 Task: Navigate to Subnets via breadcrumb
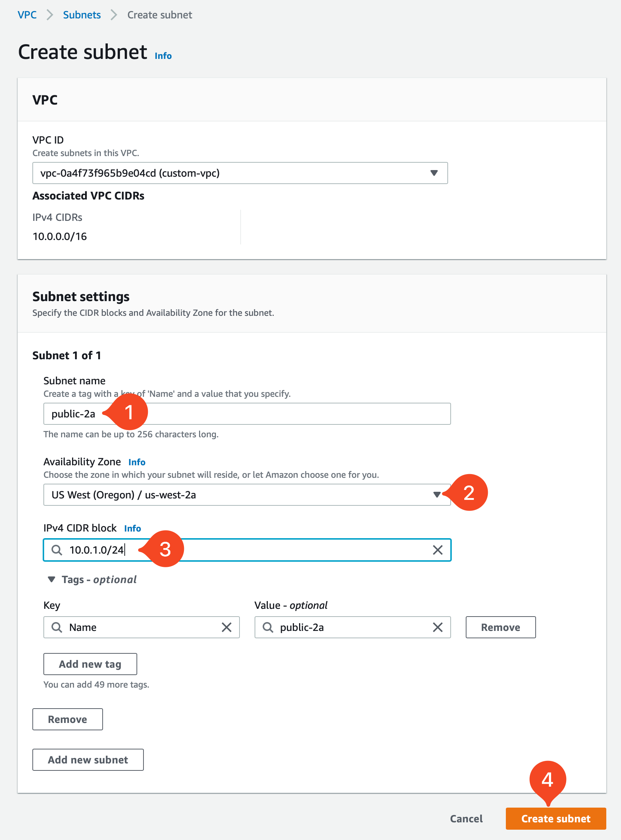point(82,15)
